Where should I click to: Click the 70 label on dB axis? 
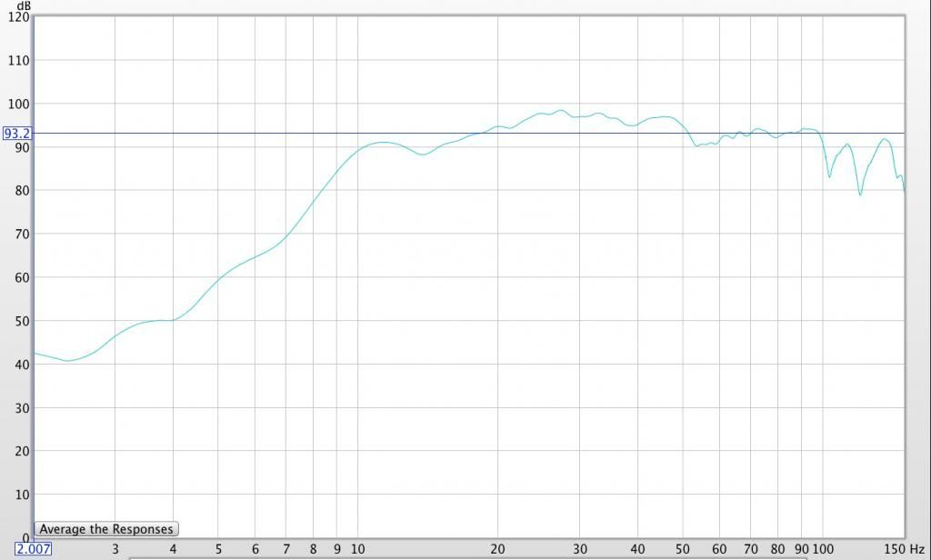click(x=22, y=234)
